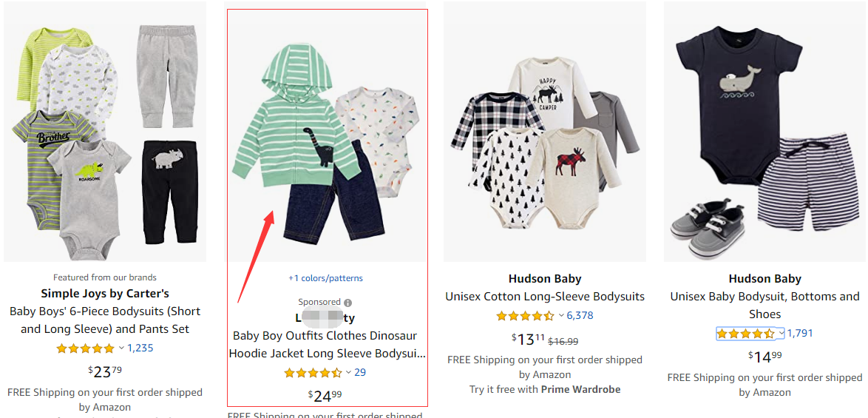Expand rating dropdown next to 29 reviews

click(348, 373)
